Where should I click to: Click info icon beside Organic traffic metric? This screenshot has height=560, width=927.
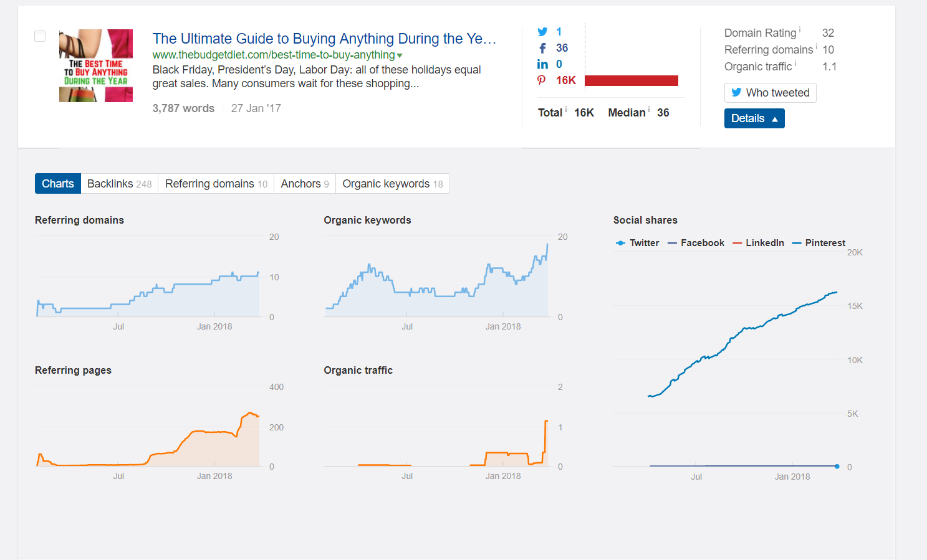click(x=795, y=64)
